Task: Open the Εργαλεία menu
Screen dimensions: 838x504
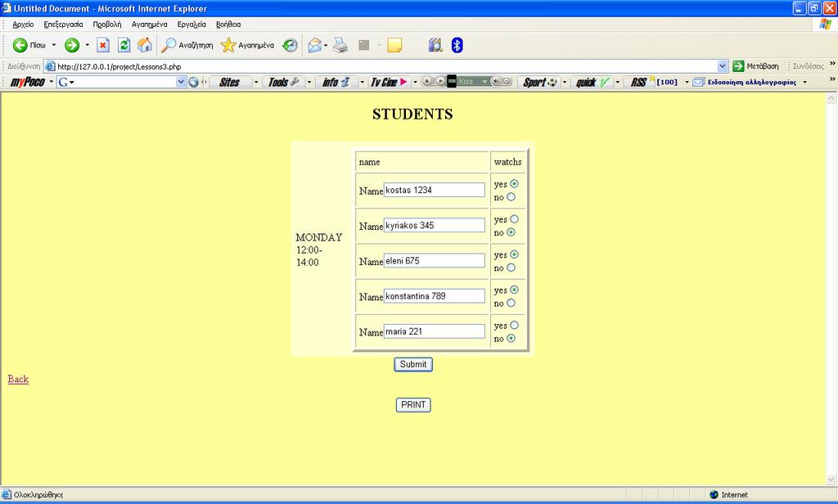Action: click(x=191, y=24)
